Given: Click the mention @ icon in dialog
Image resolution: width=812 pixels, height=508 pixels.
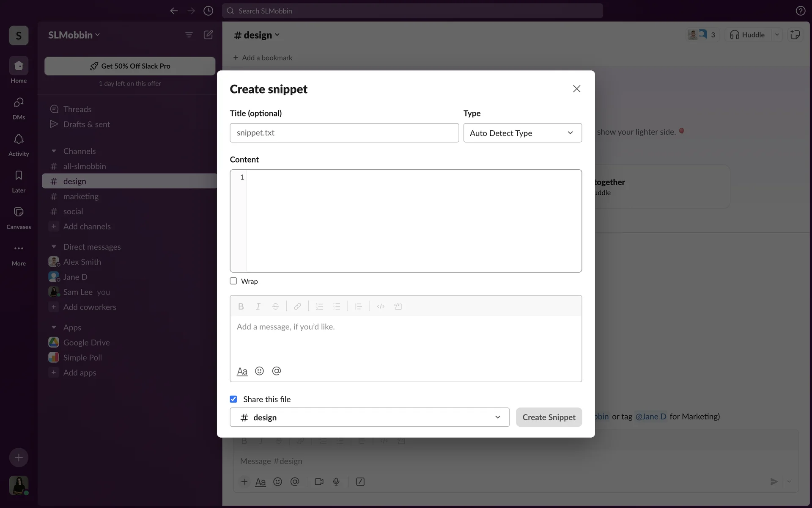Looking at the screenshot, I should point(277,371).
